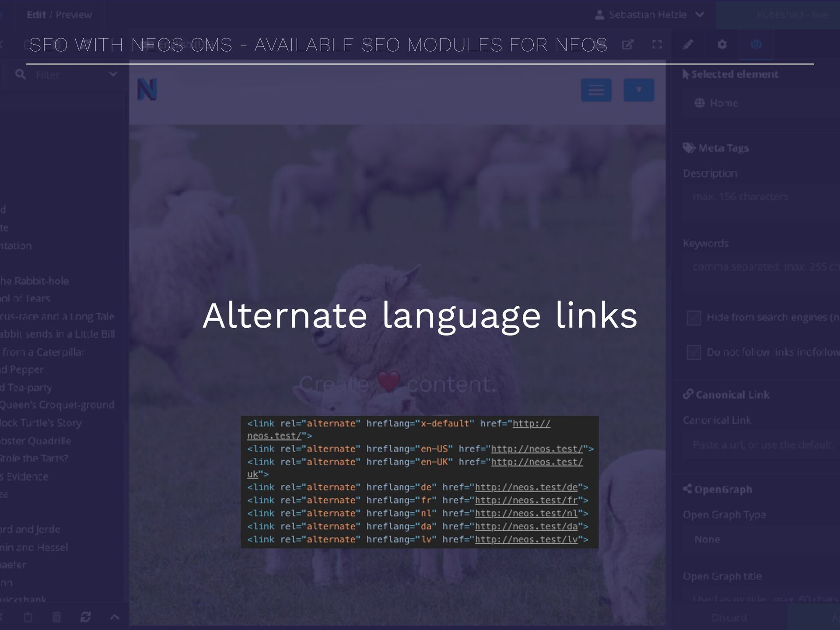Enable Hide from search engines checkbox
The height and width of the screenshot is (630, 840).
point(694,318)
